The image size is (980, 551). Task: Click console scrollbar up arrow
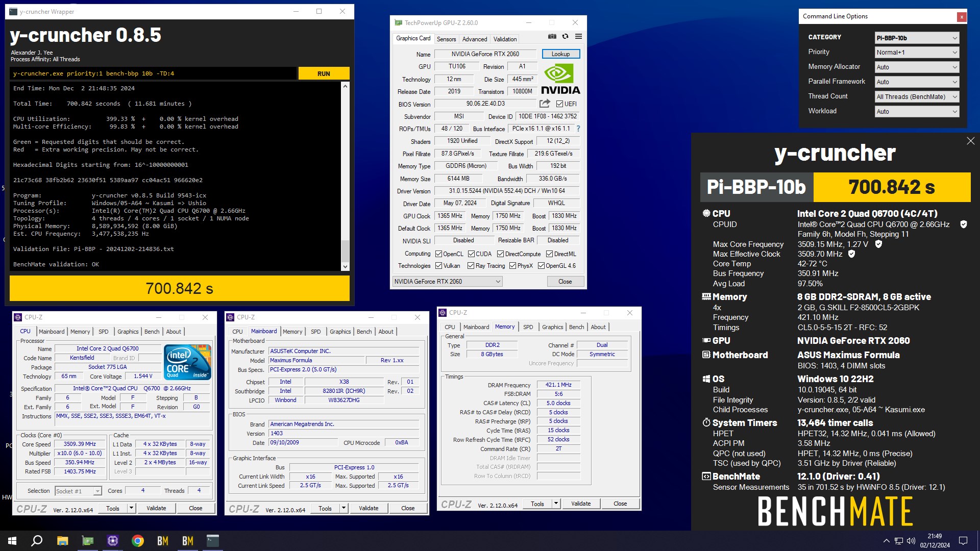(x=345, y=86)
